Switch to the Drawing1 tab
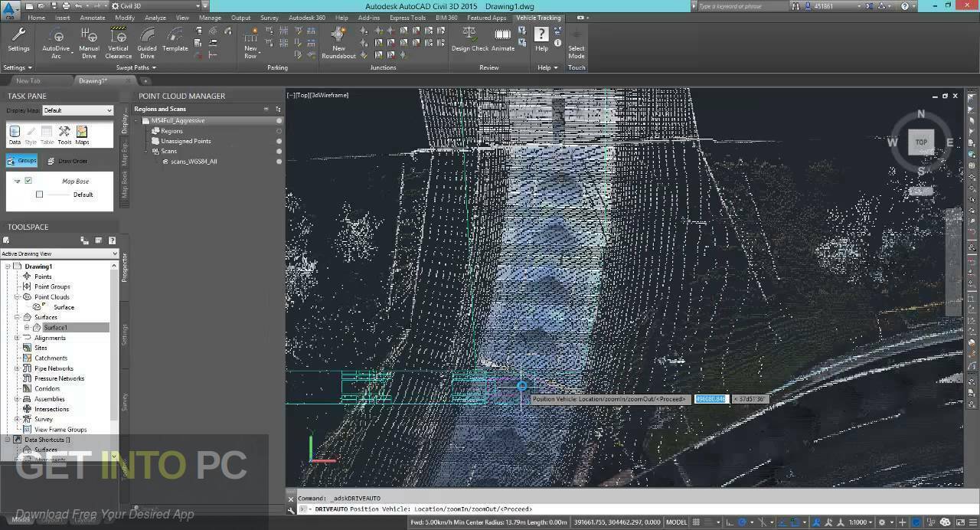980x530 pixels. [x=92, y=80]
